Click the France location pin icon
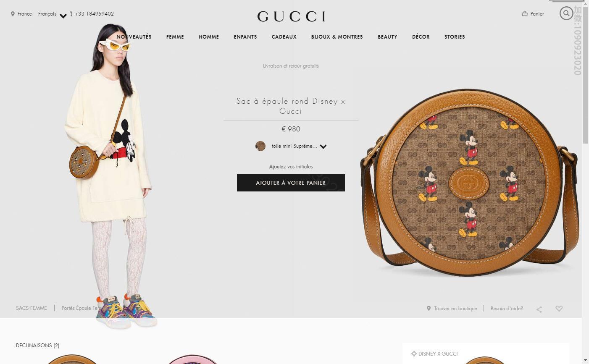The image size is (589, 364). (13, 14)
